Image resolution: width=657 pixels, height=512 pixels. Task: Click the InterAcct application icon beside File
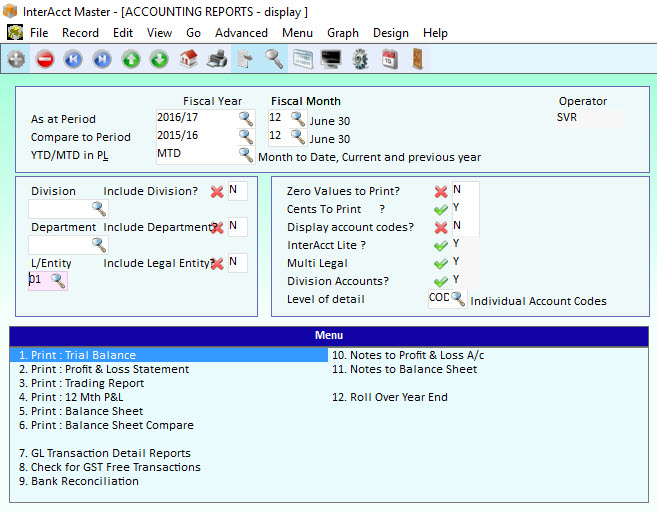pyautogui.click(x=15, y=32)
